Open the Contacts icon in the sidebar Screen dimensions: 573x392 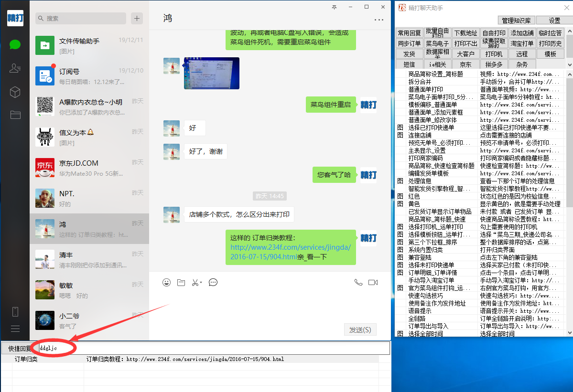(15, 68)
